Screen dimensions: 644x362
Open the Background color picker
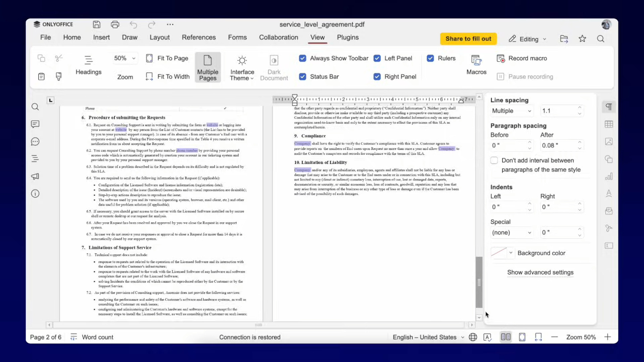[x=502, y=253]
